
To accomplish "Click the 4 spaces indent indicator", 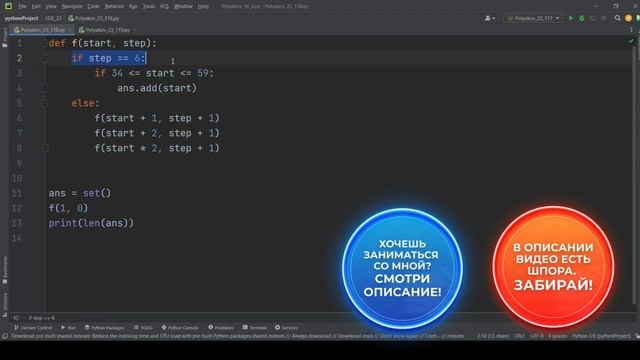I will coord(558,336).
